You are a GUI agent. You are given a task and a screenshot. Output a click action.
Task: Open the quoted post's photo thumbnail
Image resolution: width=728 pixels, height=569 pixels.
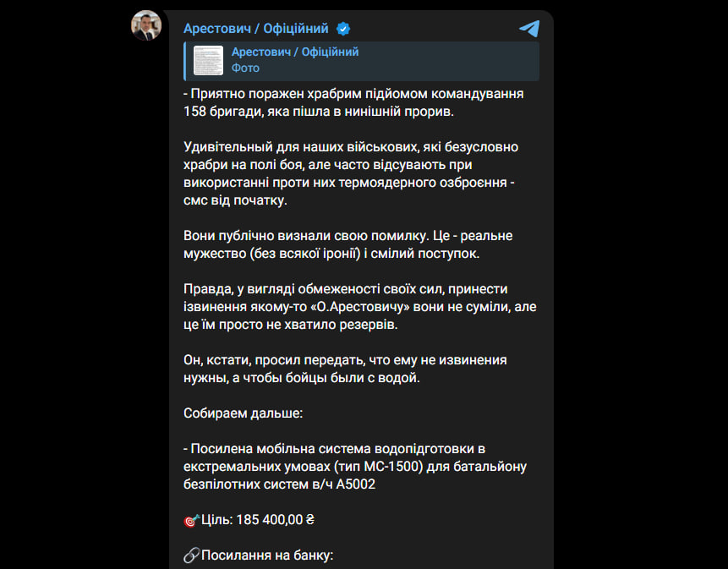[208, 60]
